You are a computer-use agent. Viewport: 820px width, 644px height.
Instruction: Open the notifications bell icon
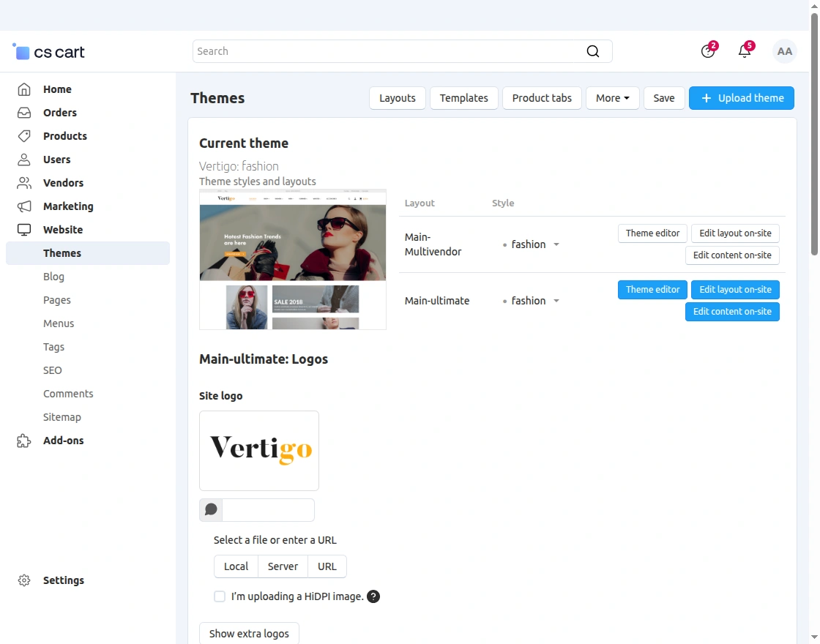[x=745, y=50]
